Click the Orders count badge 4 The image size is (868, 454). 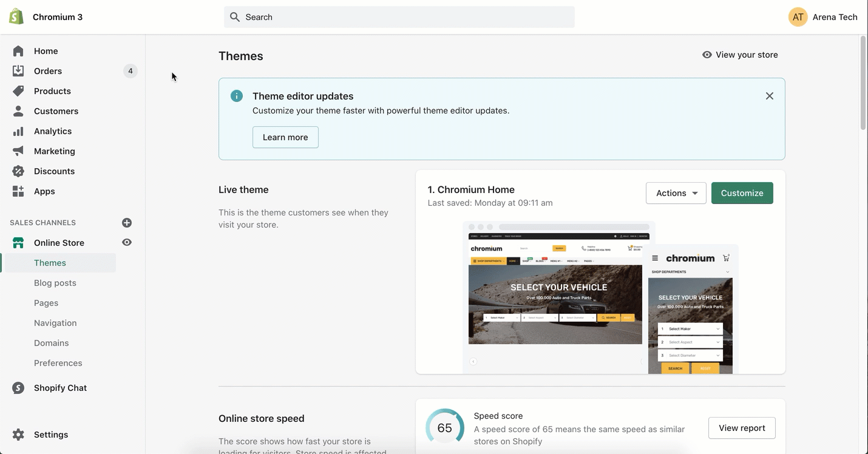click(131, 71)
